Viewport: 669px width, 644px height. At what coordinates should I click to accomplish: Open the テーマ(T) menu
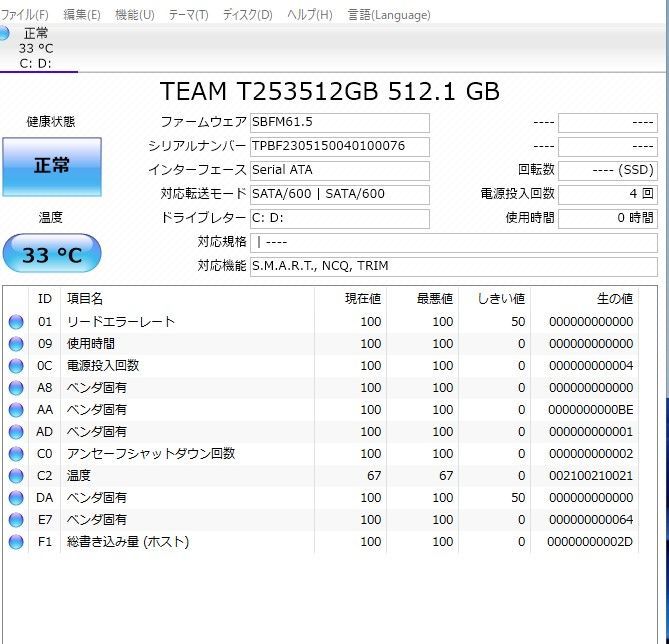pyautogui.click(x=188, y=15)
